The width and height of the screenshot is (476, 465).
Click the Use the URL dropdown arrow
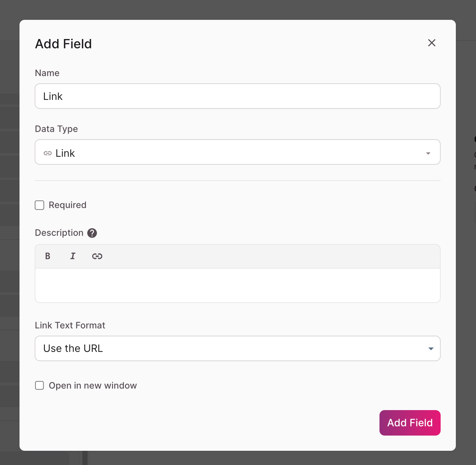click(x=431, y=349)
